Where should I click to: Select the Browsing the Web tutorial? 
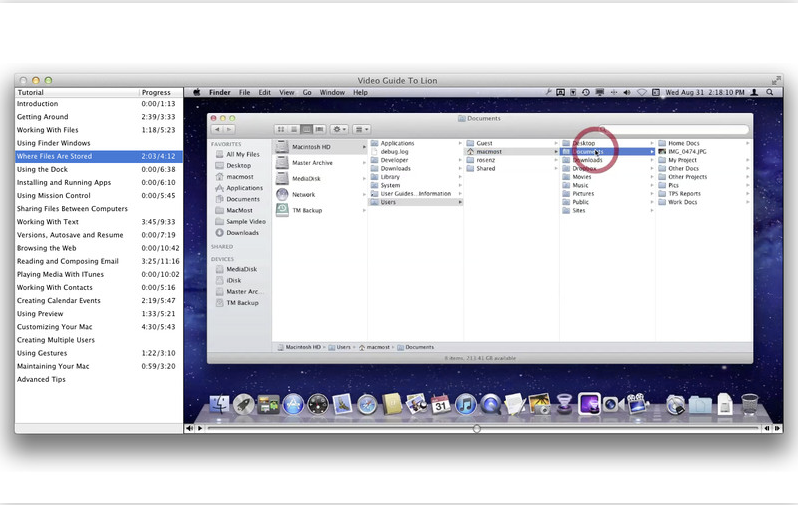(99, 248)
